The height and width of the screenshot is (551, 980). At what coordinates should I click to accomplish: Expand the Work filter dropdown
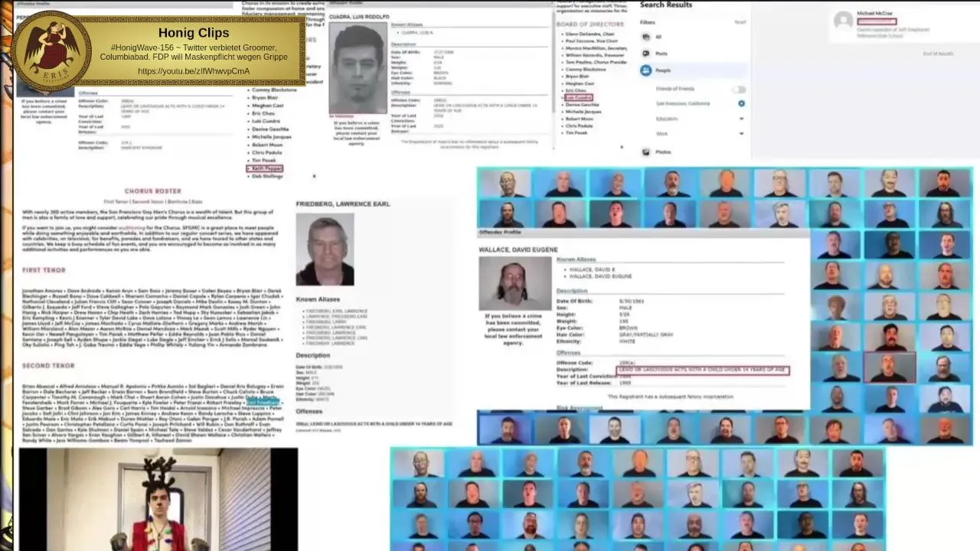[x=741, y=134]
